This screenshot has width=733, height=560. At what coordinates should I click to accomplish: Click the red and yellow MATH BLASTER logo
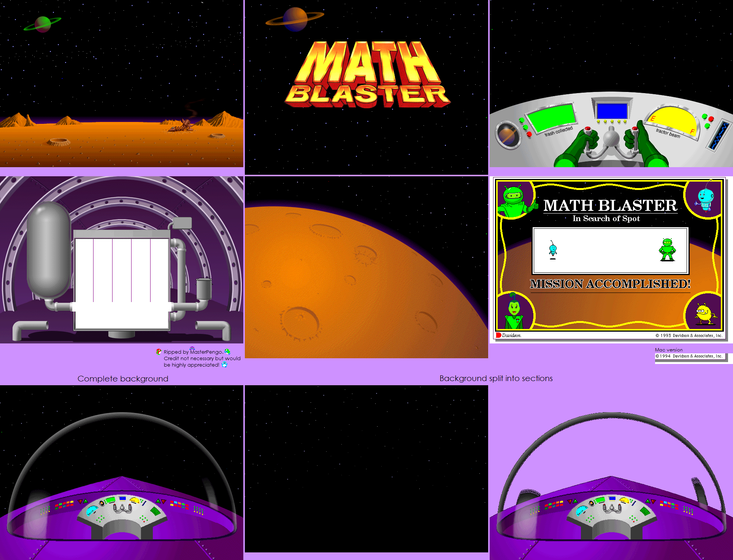pyautogui.click(x=367, y=74)
